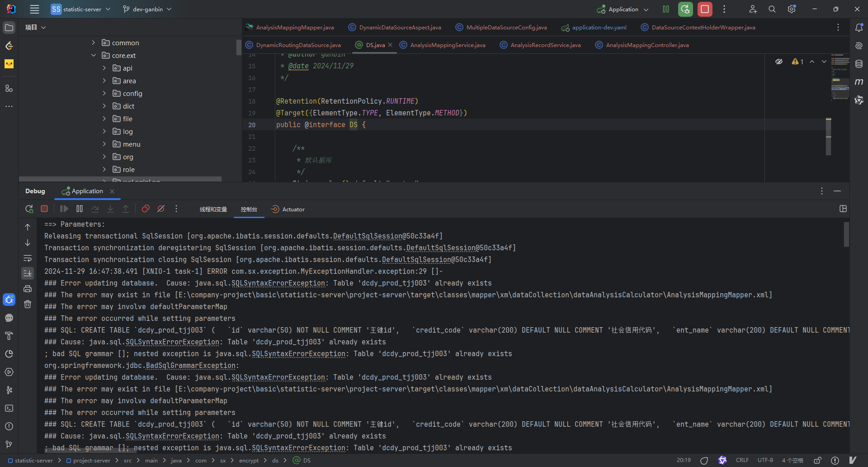Viewport: 868px width, 467px height.
Task: Switch to the 线程和变量 debug tab
Action: (213, 209)
